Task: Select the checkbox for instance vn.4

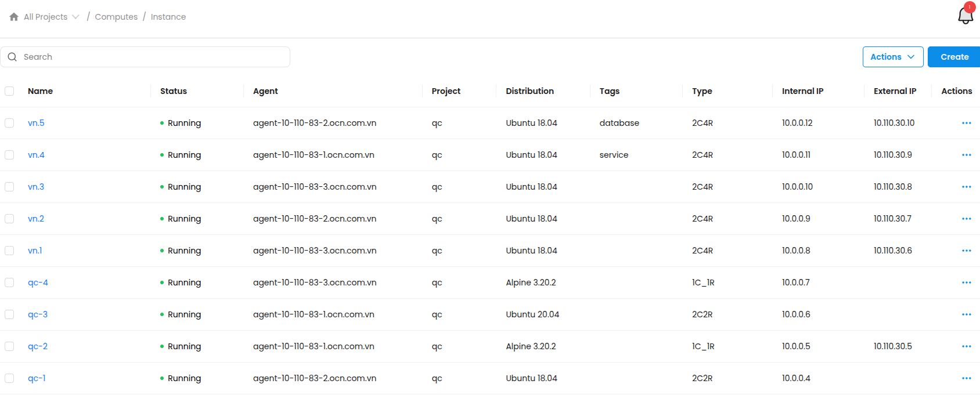Action: tap(9, 155)
